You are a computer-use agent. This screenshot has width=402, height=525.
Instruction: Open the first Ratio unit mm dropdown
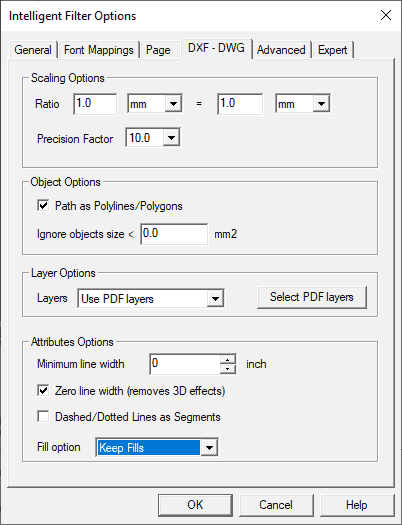point(155,104)
